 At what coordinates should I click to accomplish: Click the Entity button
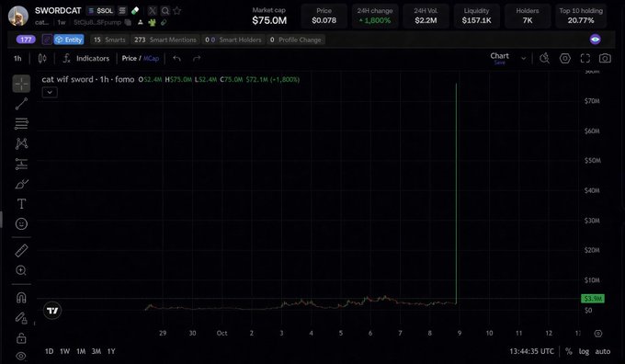(x=69, y=40)
